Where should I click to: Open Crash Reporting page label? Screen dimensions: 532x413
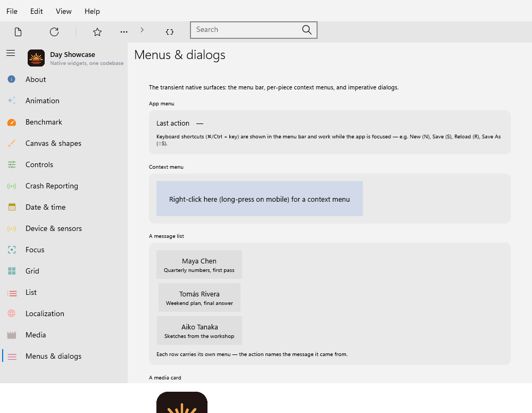point(52,186)
